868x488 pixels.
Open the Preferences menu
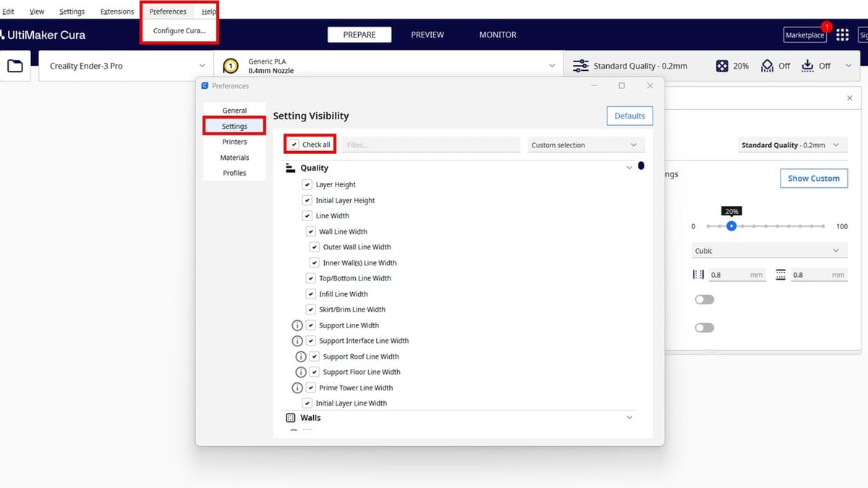point(168,12)
